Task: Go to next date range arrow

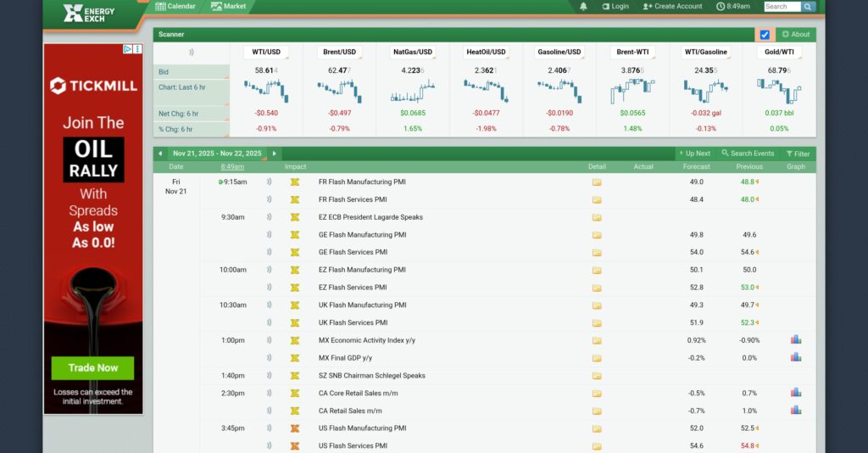Action: pyautogui.click(x=274, y=154)
